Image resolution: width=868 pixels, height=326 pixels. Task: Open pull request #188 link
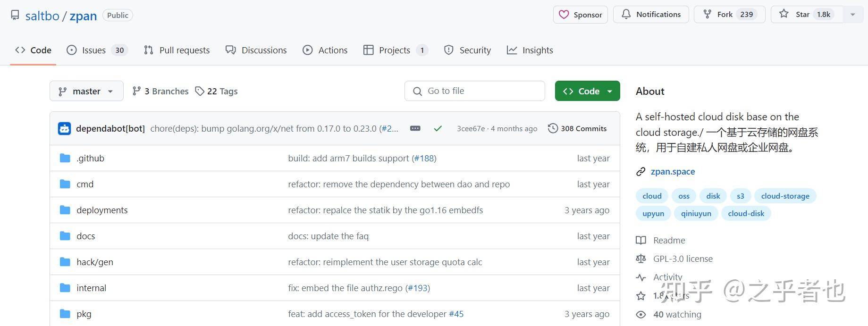424,158
